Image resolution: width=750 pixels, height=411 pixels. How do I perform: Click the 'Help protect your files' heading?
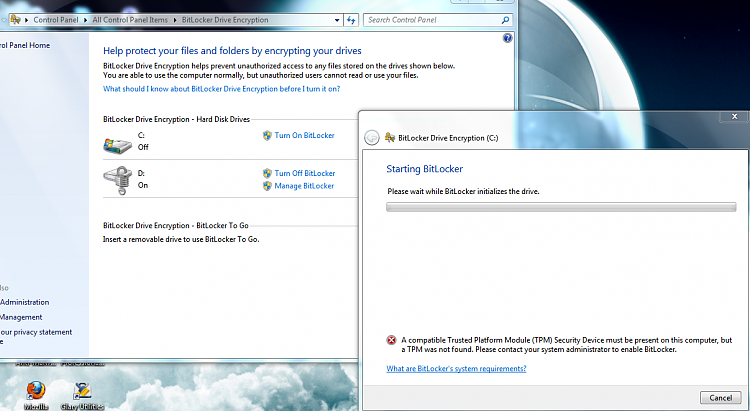point(232,51)
